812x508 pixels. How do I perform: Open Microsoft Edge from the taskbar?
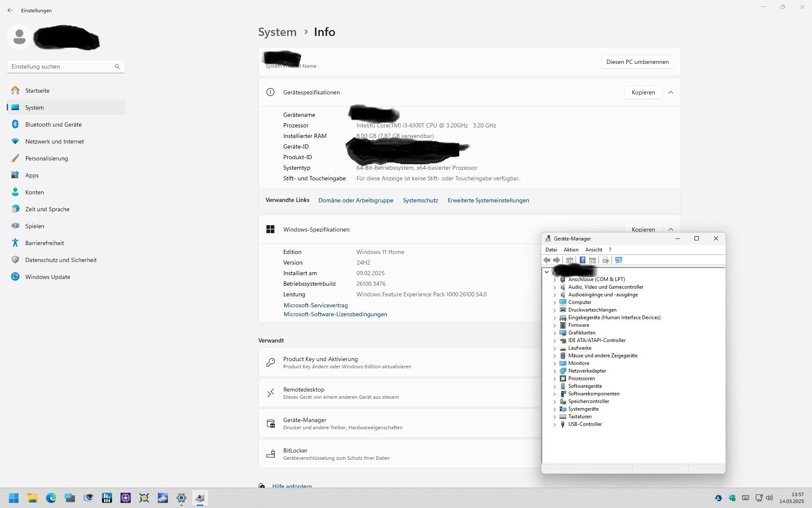51,498
